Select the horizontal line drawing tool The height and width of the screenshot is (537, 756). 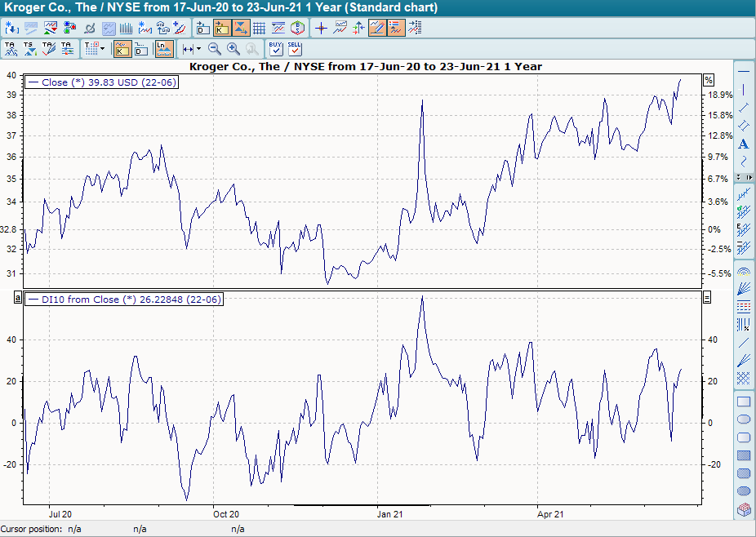pyautogui.click(x=744, y=71)
